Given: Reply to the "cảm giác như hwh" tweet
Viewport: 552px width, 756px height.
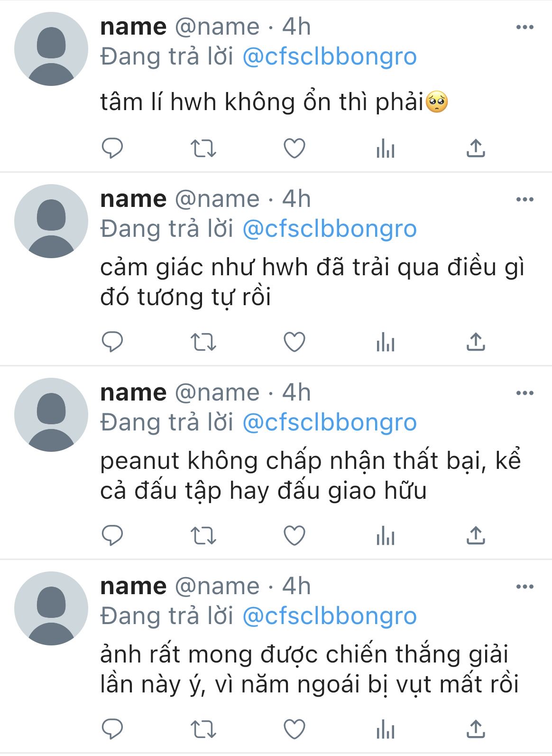Looking at the screenshot, I should pos(112,342).
